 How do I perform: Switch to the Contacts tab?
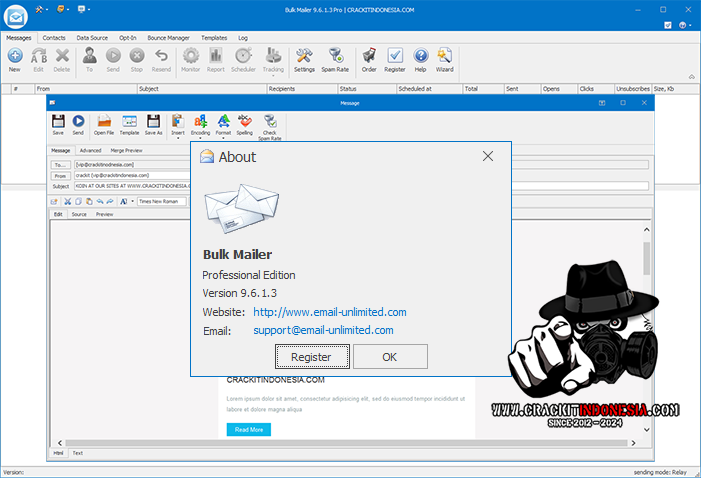[x=54, y=37]
